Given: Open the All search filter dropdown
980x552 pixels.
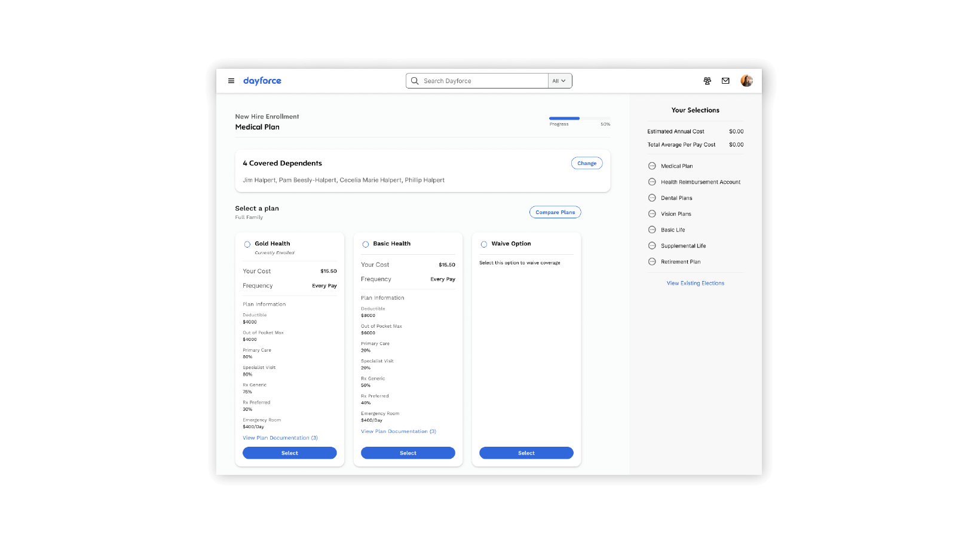Looking at the screenshot, I should [559, 80].
